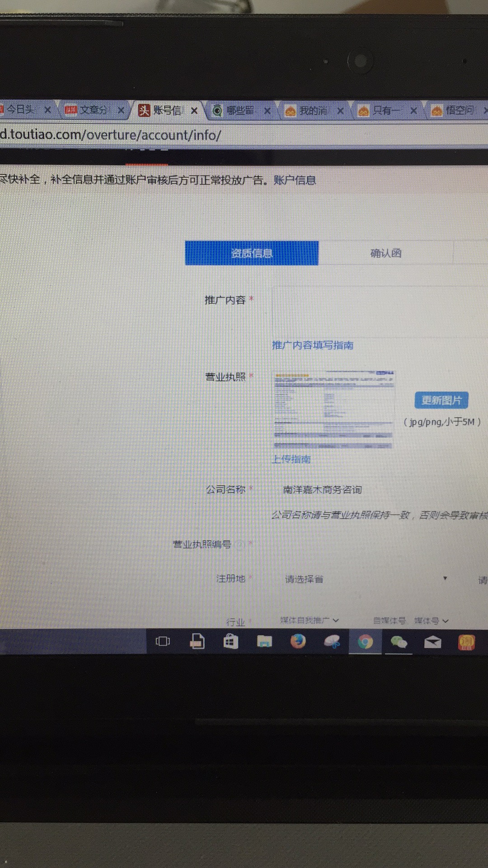Open the 上传指南 link
The width and height of the screenshot is (488, 868).
click(x=291, y=459)
